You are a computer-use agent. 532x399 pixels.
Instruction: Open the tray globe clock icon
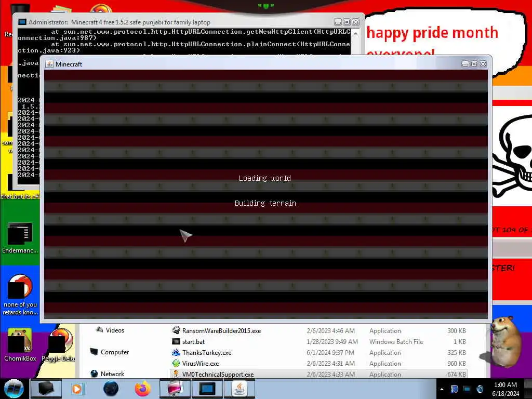click(x=480, y=389)
